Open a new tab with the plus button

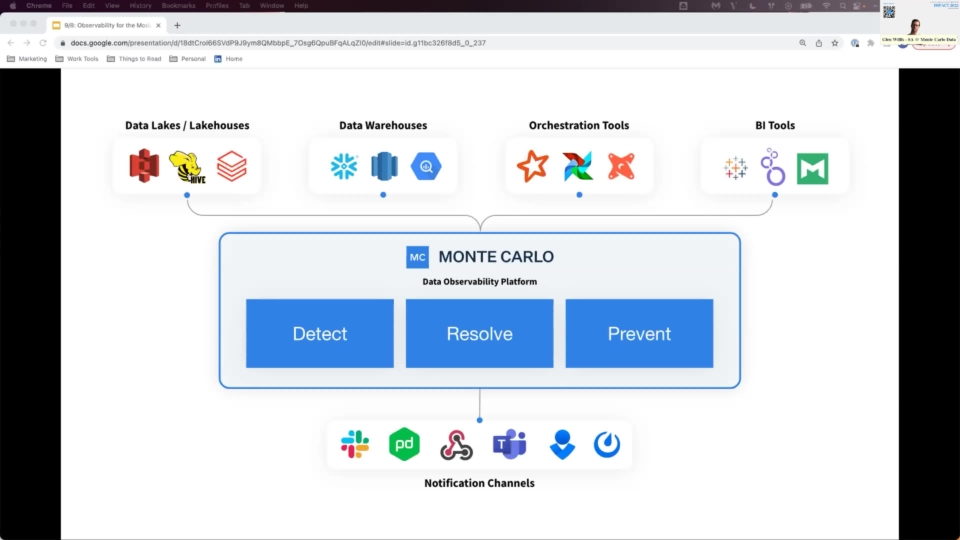click(177, 25)
